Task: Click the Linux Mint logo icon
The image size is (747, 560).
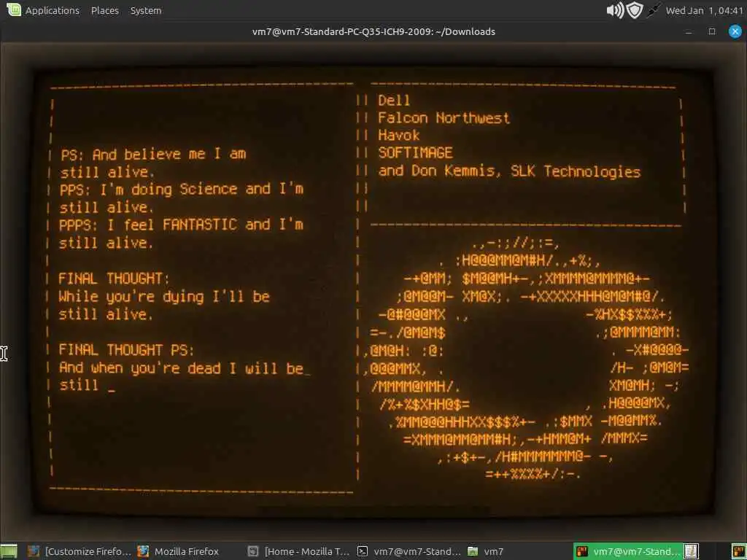Action: pyautogui.click(x=13, y=9)
